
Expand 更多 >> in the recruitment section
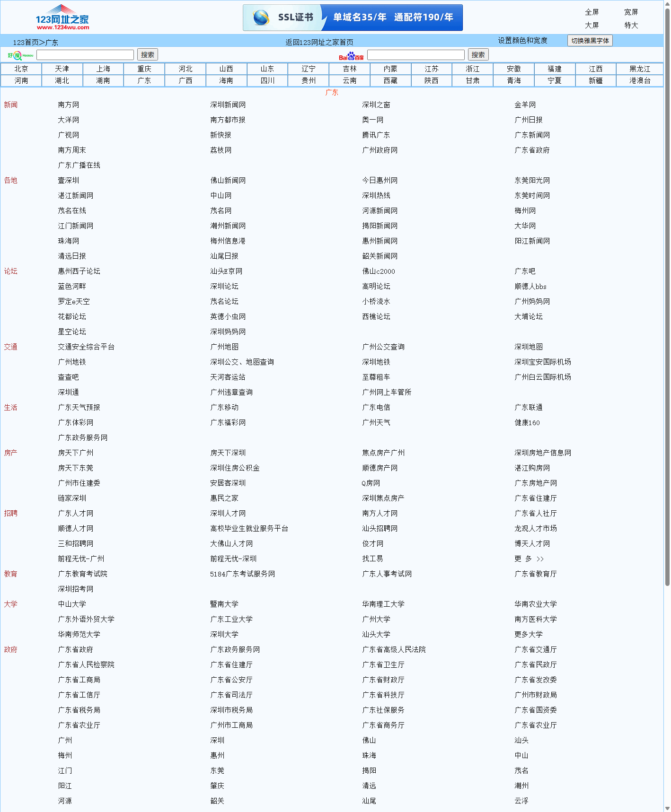(x=529, y=559)
